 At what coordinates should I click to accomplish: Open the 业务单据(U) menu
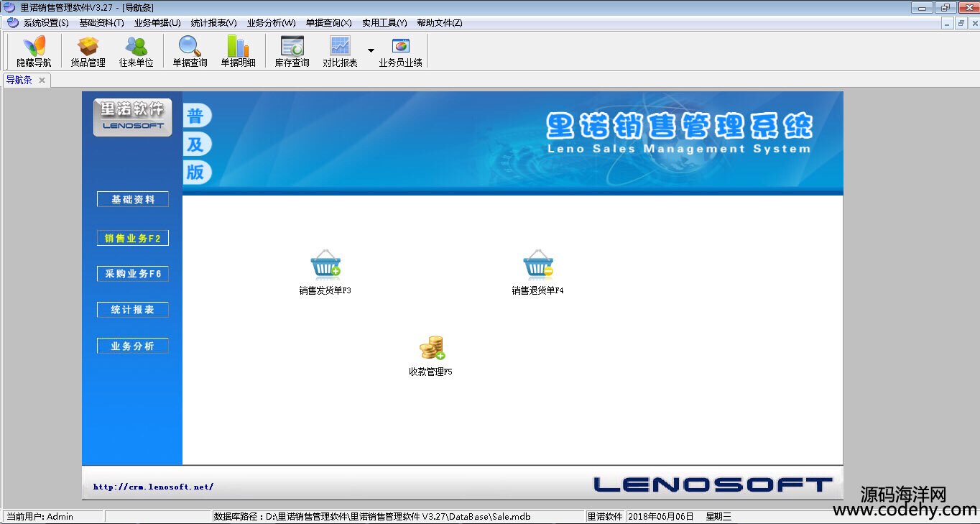coord(157,23)
